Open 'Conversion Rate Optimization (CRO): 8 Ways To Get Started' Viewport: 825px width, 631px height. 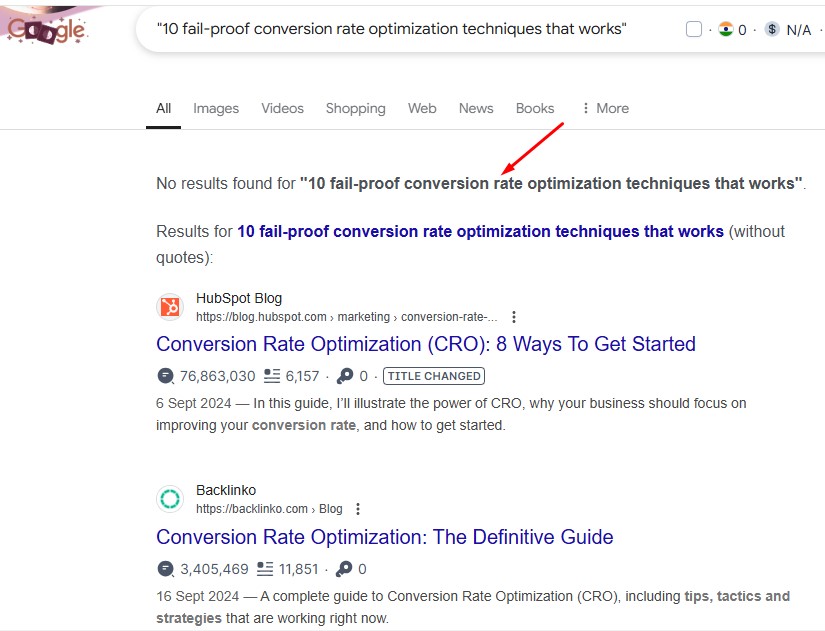click(x=426, y=344)
